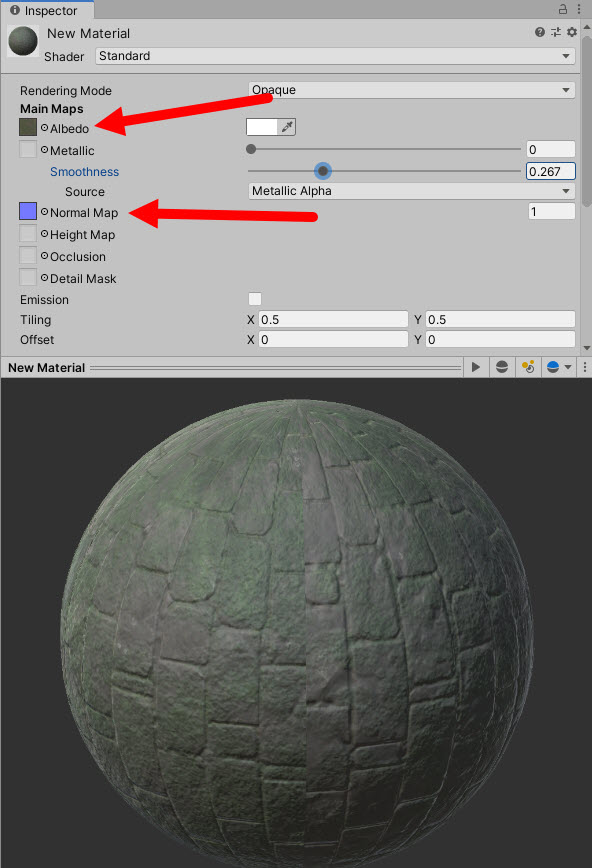The width and height of the screenshot is (592, 868).
Task: Open the Inspector tab kebab menu
Action: tap(579, 9)
